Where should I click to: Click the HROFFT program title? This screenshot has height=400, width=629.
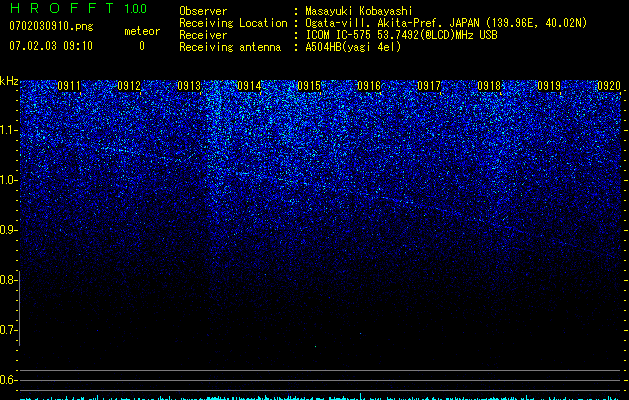(x=62, y=8)
